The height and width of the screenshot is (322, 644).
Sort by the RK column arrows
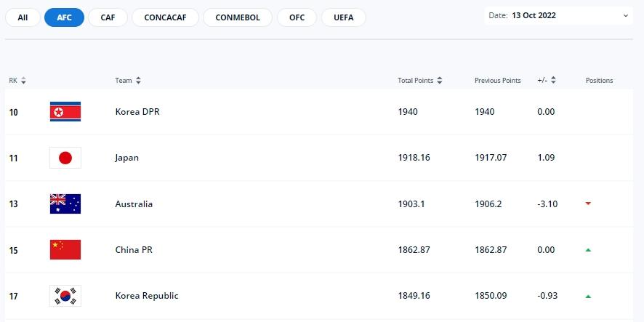click(x=23, y=81)
